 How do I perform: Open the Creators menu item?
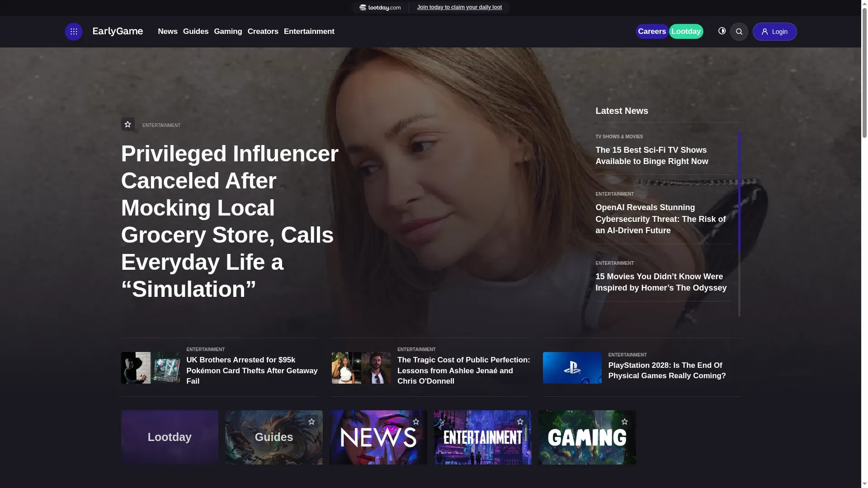click(263, 32)
